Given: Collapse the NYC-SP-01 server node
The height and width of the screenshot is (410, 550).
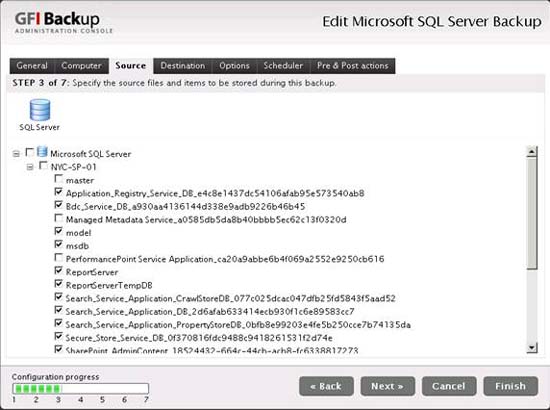Looking at the screenshot, I should pos(30,167).
